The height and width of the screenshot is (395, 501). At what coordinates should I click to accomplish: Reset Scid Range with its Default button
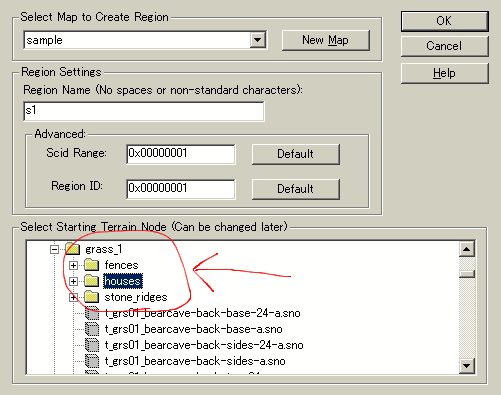click(296, 154)
